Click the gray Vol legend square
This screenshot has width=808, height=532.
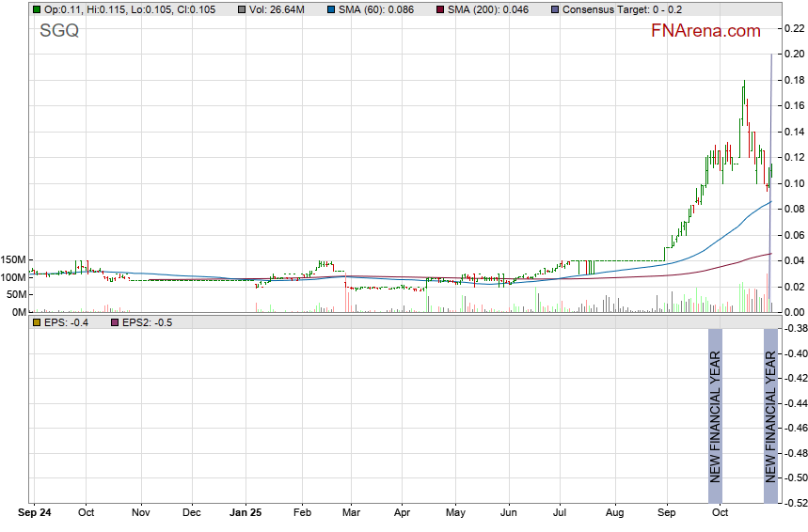coord(243,9)
